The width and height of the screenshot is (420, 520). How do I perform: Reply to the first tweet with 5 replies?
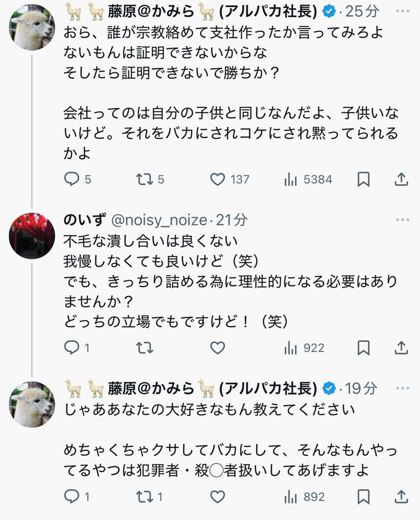[x=71, y=180]
